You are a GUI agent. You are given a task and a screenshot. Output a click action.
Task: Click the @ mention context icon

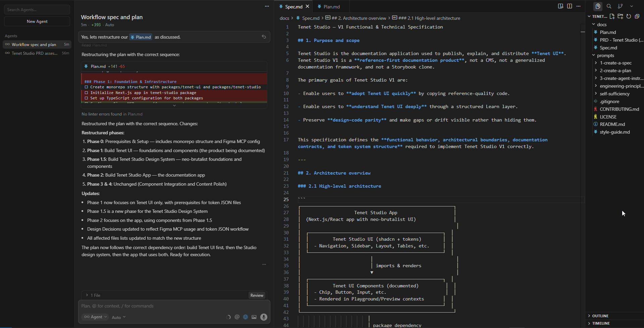point(237,317)
